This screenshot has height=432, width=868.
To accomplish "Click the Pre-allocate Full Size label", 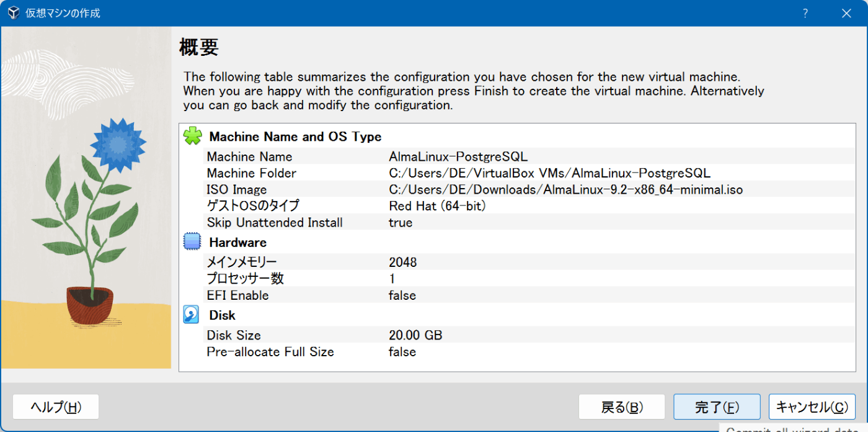I will (x=270, y=352).
